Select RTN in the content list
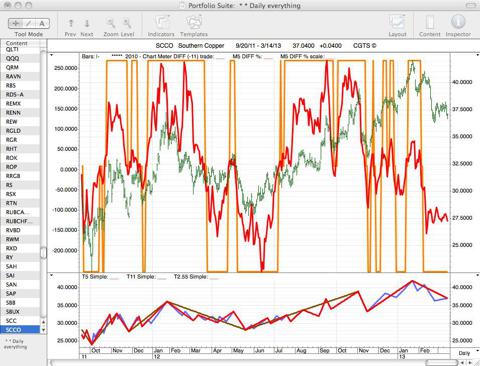Viewport: 480px width, 366px height. tap(20, 203)
